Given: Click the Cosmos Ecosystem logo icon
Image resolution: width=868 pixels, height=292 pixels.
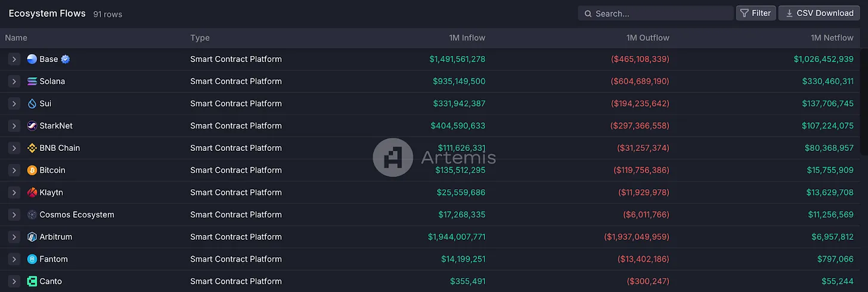Looking at the screenshot, I should click(x=32, y=215).
